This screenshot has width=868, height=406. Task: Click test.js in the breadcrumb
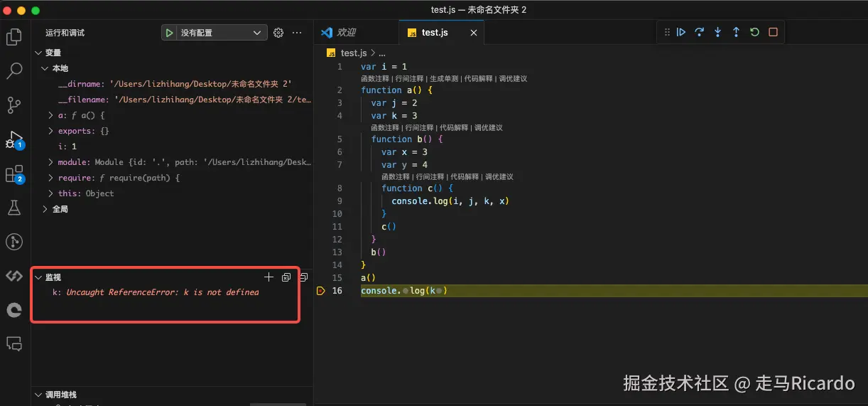(x=353, y=53)
